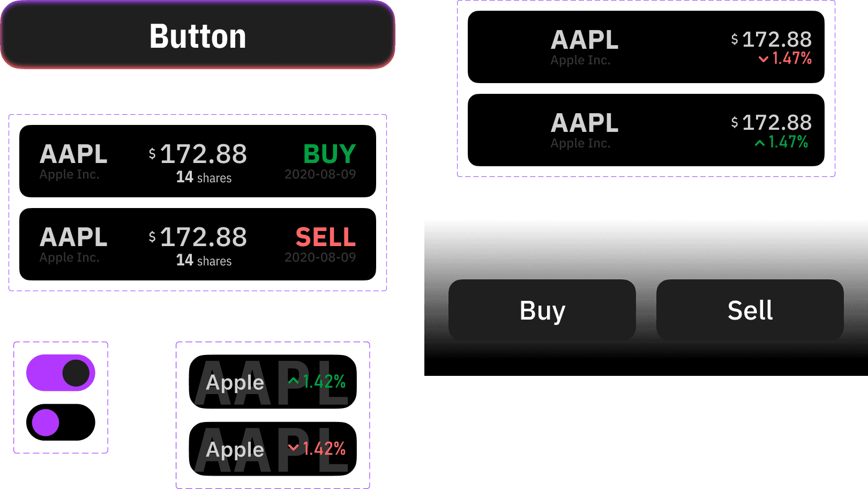The width and height of the screenshot is (868, 489).
Task: Select the red SELL label
Action: pyautogui.click(x=325, y=238)
